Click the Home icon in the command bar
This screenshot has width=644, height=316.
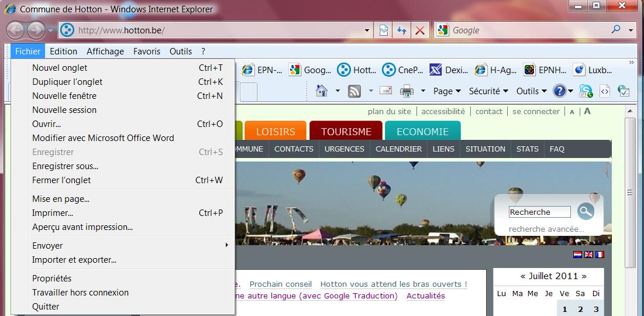(x=321, y=91)
